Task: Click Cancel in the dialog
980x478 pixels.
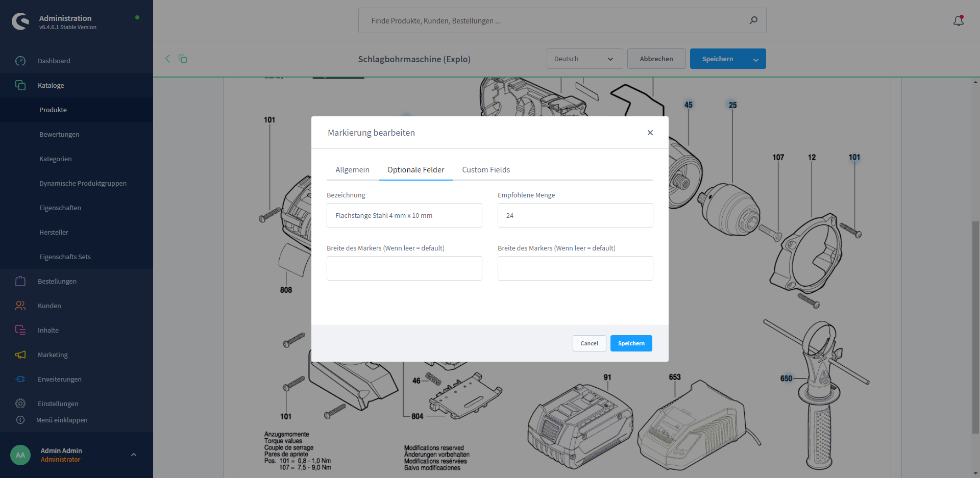Action: pos(589,343)
